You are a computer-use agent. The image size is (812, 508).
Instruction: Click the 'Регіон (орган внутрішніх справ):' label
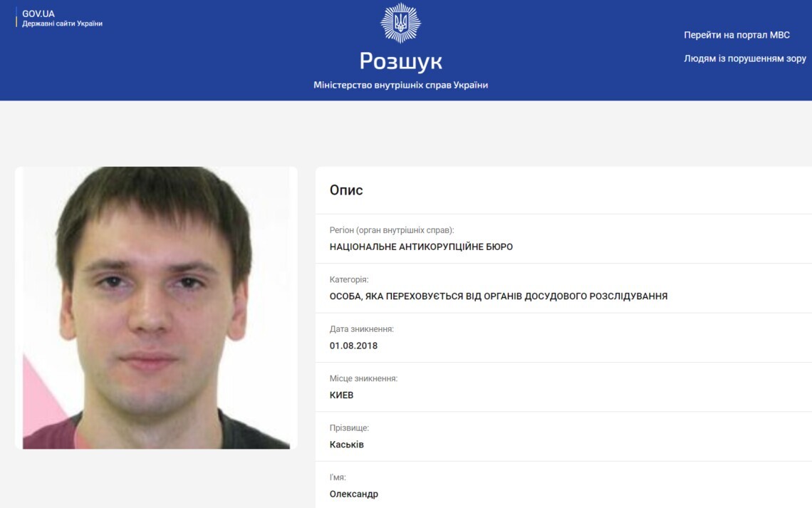(392, 230)
